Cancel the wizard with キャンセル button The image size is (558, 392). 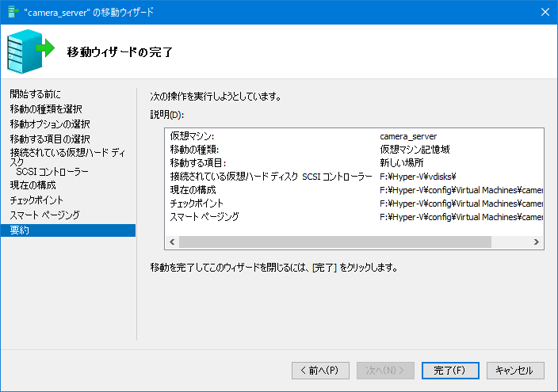click(515, 371)
